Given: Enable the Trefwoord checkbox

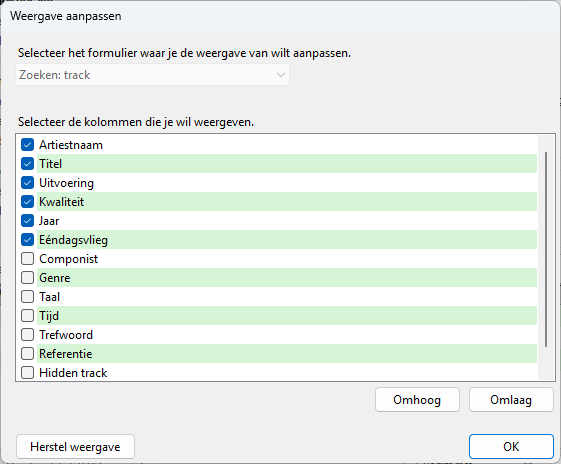Looking at the screenshot, I should point(28,334).
